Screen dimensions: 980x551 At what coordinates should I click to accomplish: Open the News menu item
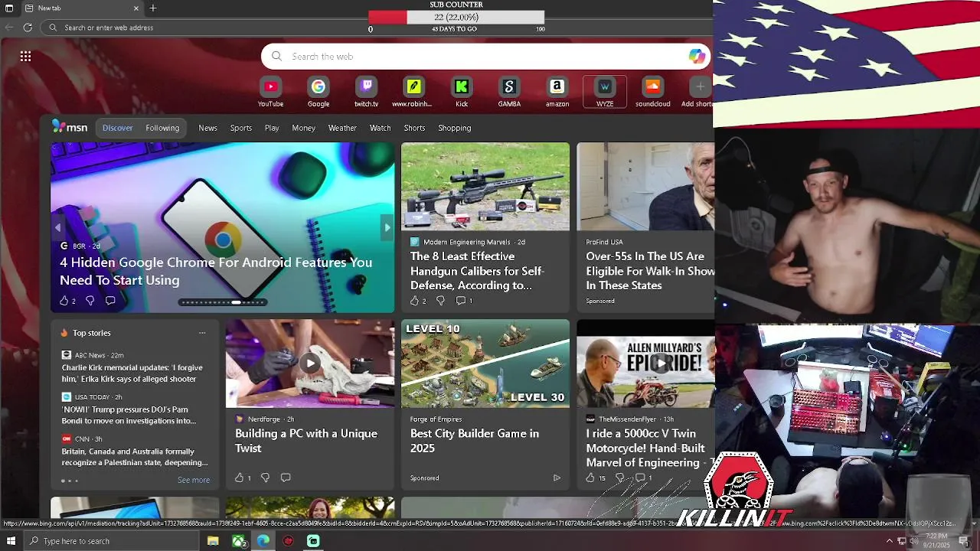pos(208,128)
